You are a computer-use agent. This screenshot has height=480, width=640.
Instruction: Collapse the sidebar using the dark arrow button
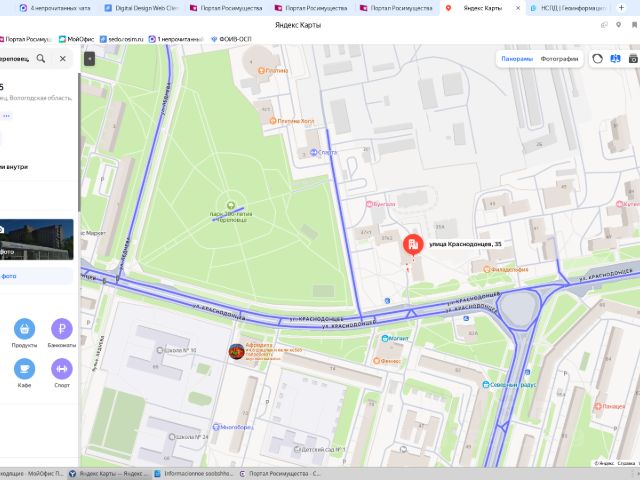89,59
